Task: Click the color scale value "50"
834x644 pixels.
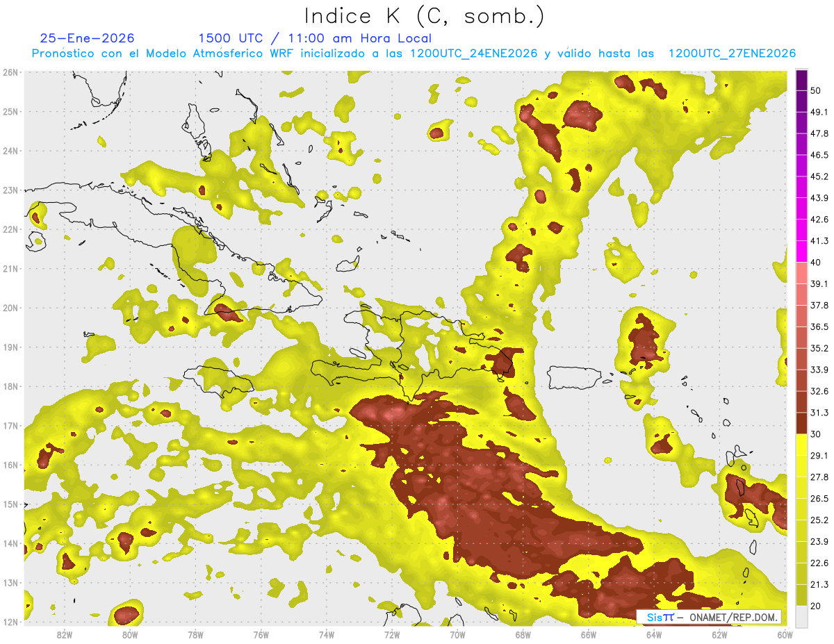Action: [816, 91]
